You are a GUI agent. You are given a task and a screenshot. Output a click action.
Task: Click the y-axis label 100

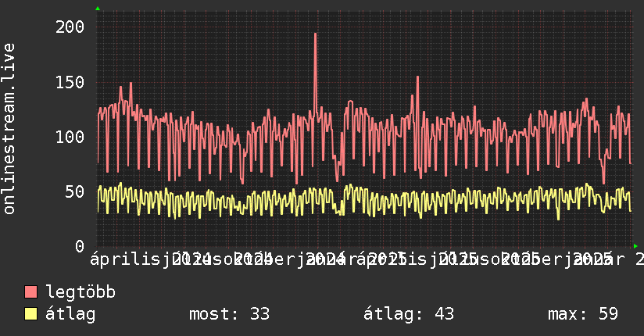click(70, 137)
